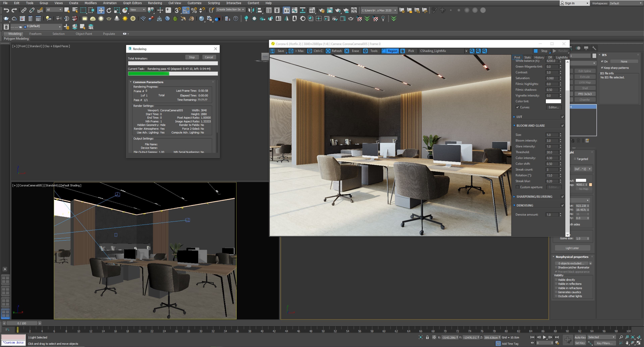Open the Modifiers menu

[91, 3]
